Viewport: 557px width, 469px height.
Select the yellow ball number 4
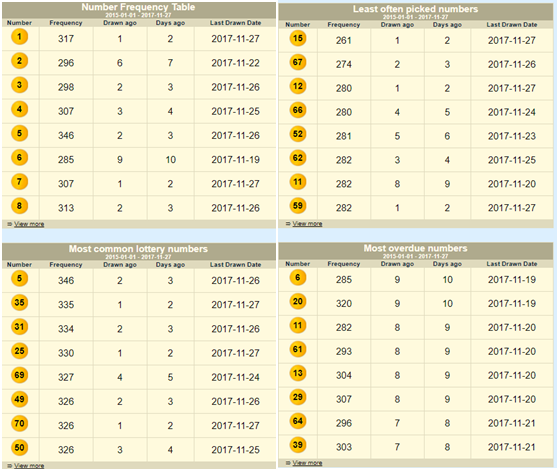[20, 109]
